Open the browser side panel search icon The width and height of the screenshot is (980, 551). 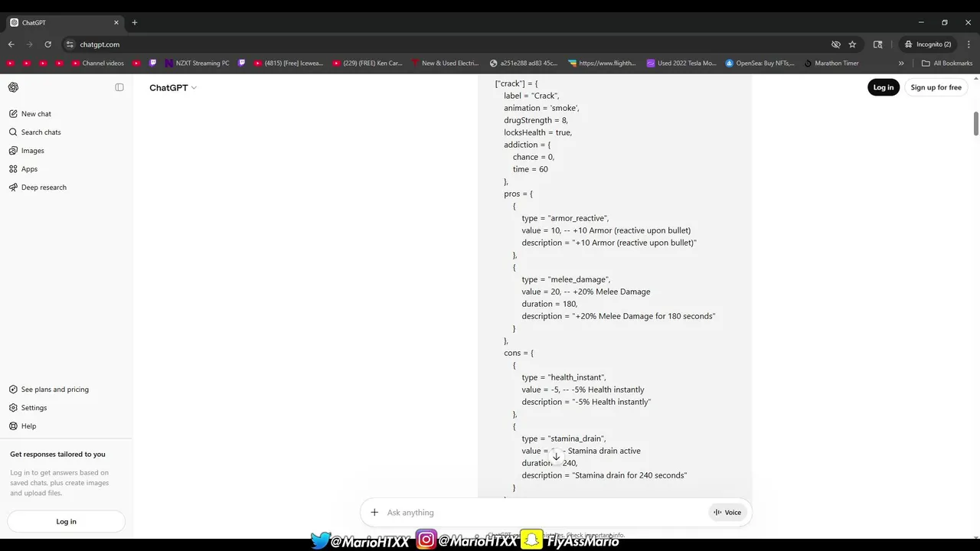click(x=878, y=44)
